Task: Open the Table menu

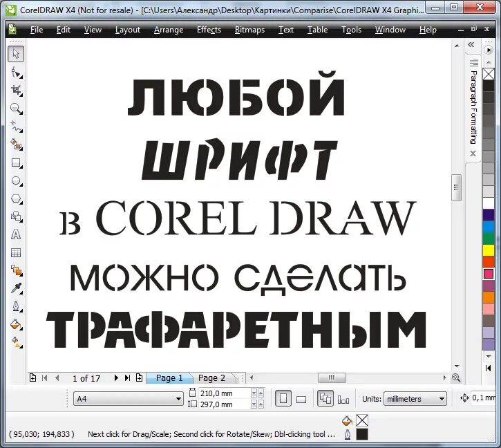Action: tap(318, 30)
